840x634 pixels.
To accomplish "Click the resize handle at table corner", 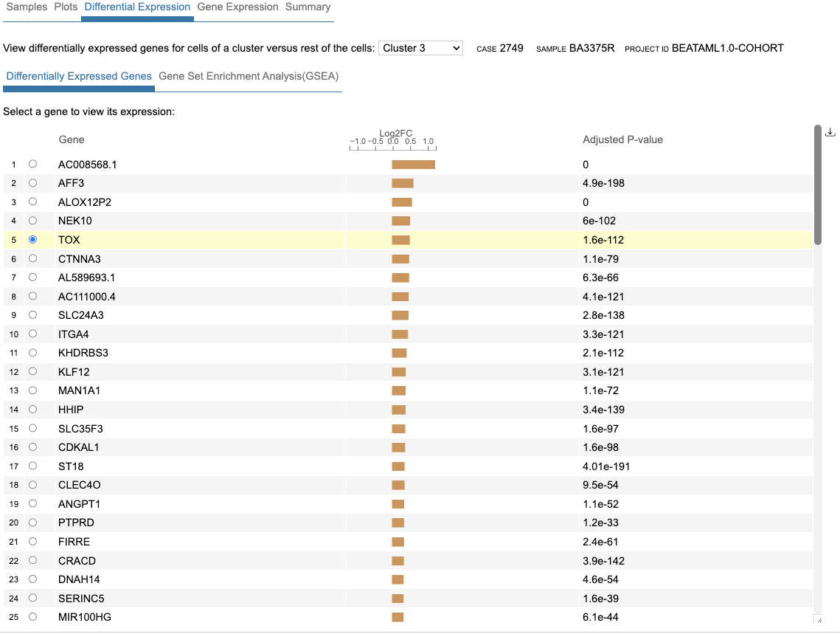I will click(x=817, y=619).
